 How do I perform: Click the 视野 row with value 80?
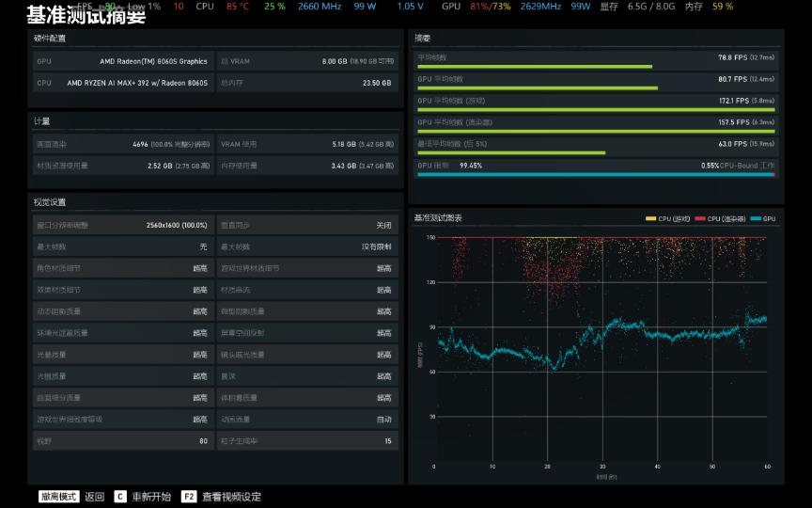click(122, 441)
